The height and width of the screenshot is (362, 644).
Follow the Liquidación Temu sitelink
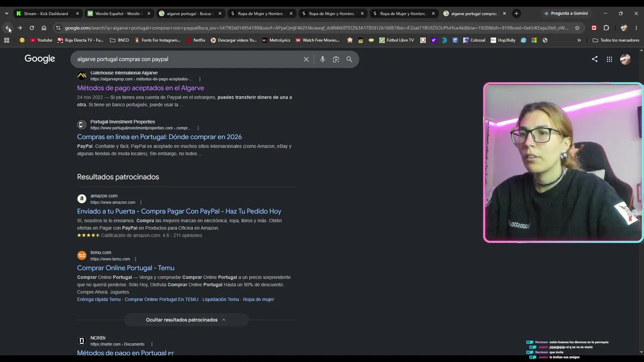click(x=220, y=299)
